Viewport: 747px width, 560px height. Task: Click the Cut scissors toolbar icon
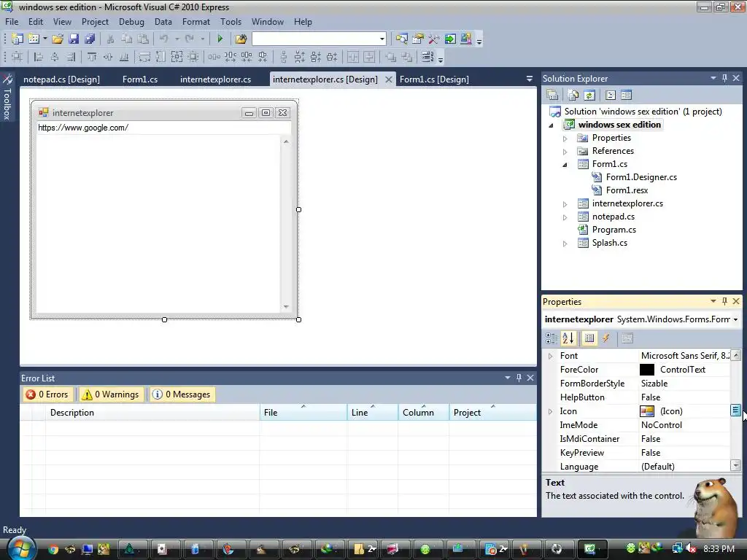[110, 39]
